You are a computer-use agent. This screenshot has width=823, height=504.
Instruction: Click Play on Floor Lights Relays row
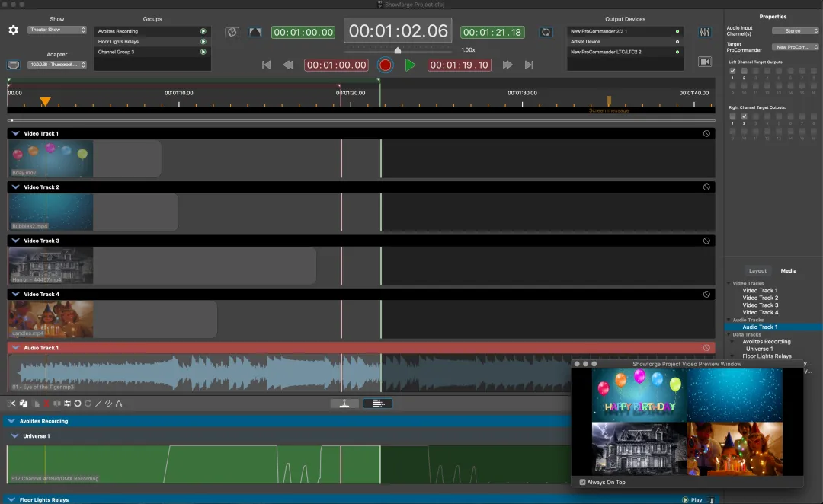point(692,499)
